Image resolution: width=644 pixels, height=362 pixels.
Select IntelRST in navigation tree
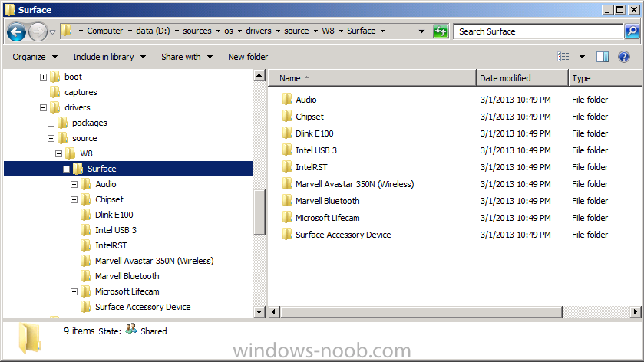(111, 245)
